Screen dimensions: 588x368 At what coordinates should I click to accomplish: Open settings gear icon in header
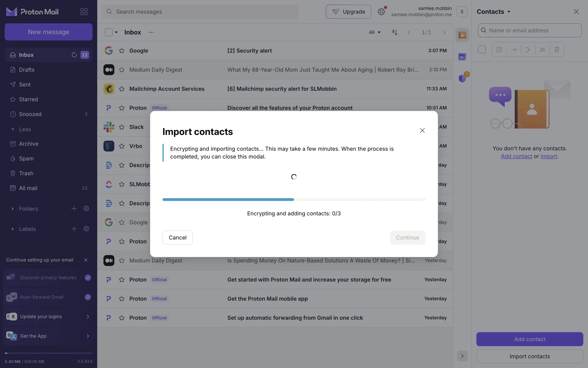pyautogui.click(x=381, y=12)
